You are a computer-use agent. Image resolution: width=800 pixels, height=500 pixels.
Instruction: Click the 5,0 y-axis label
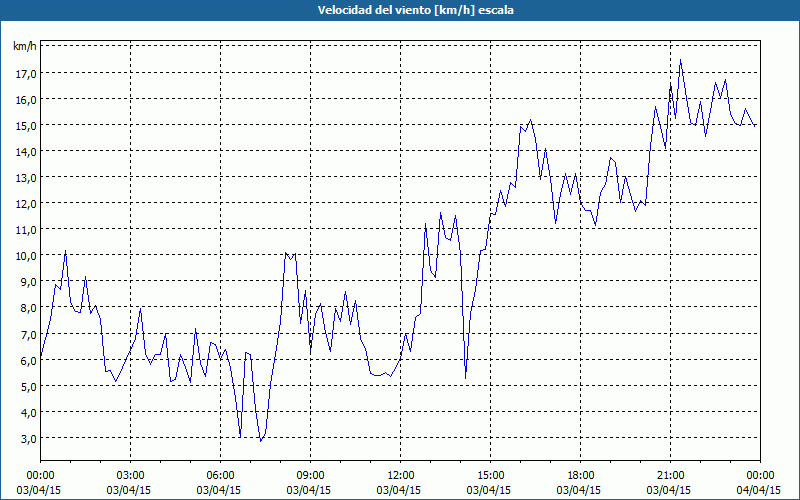[x=29, y=387]
